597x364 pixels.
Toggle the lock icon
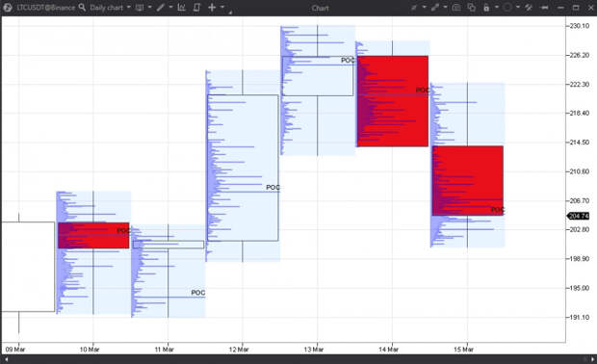pyautogui.click(x=486, y=8)
